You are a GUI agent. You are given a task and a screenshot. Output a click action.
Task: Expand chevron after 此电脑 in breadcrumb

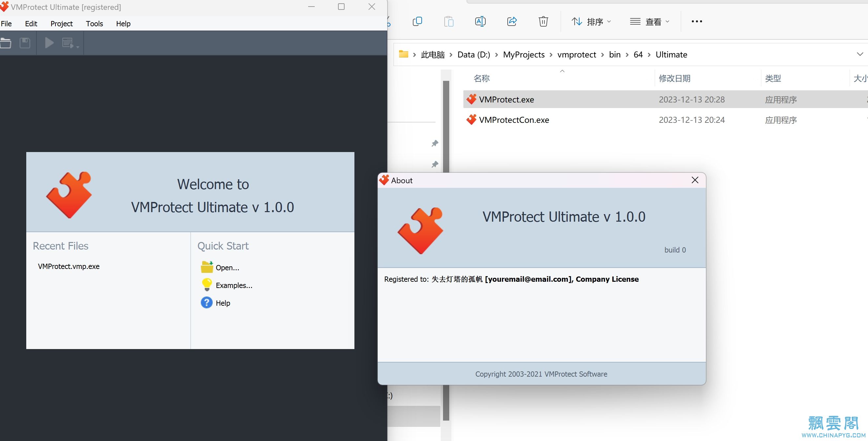pyautogui.click(x=451, y=55)
